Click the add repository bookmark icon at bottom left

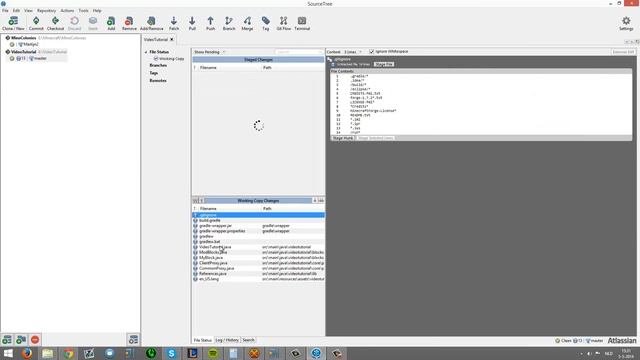pos(7,340)
